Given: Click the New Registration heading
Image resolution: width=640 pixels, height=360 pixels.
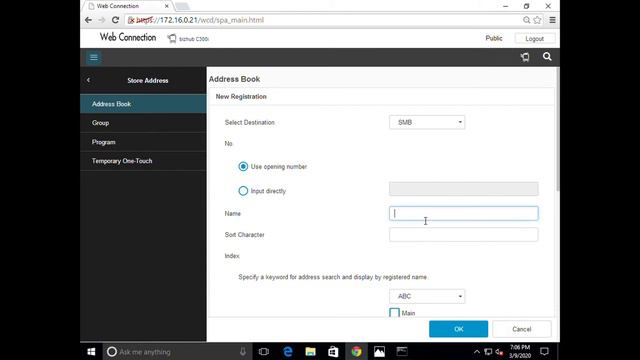Looking at the screenshot, I should [241, 97].
